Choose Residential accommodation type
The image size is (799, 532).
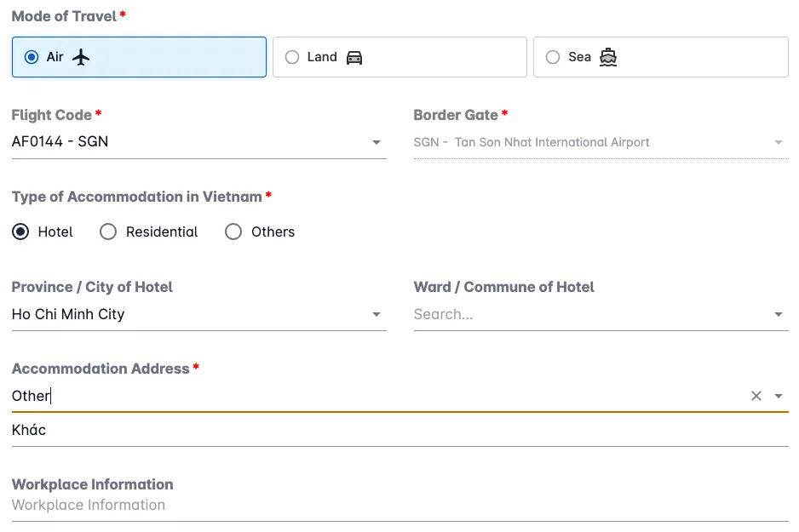coord(108,232)
